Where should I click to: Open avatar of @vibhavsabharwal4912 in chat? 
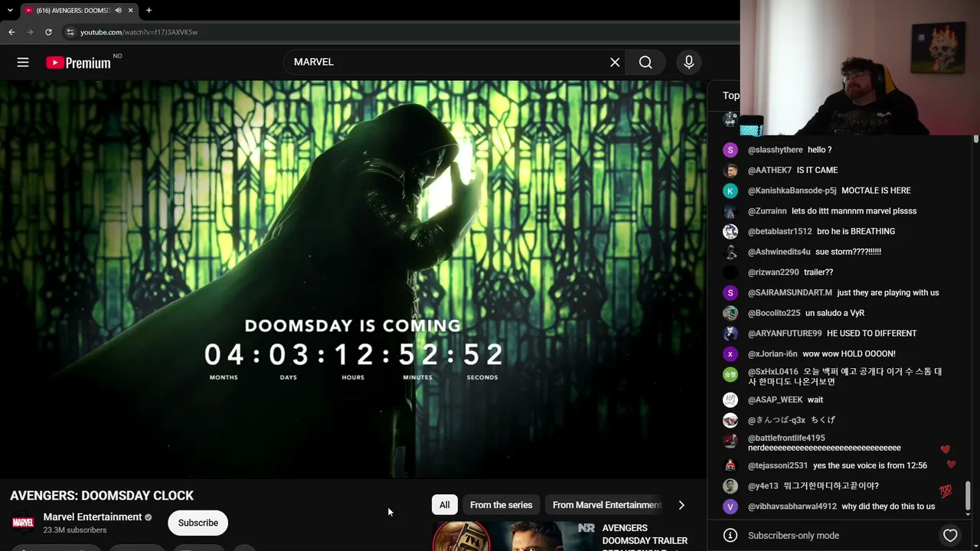point(730,507)
